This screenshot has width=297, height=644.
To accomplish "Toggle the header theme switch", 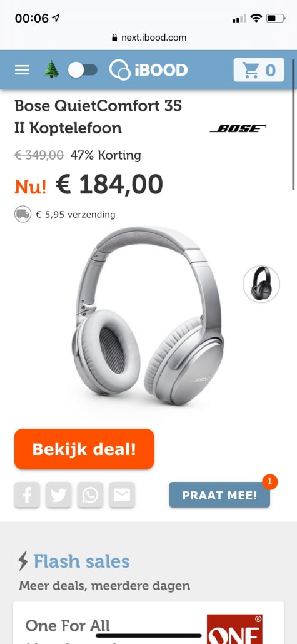I will click(83, 70).
